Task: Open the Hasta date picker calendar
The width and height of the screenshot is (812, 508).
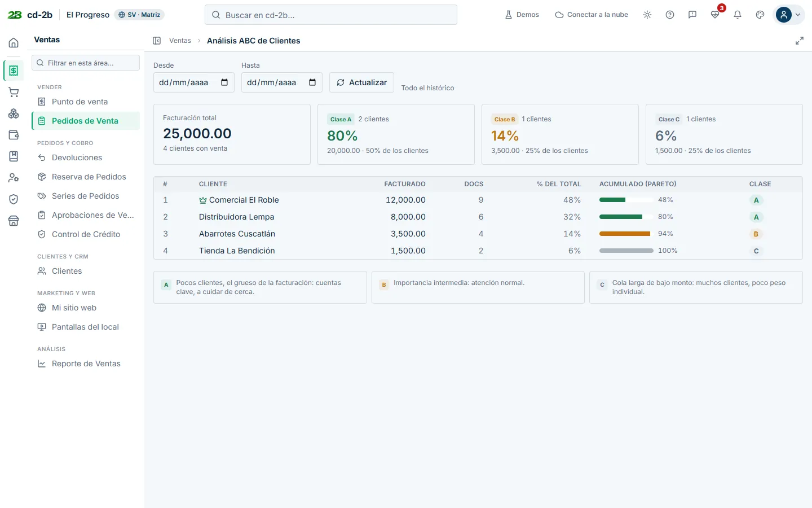Action: [x=312, y=82]
